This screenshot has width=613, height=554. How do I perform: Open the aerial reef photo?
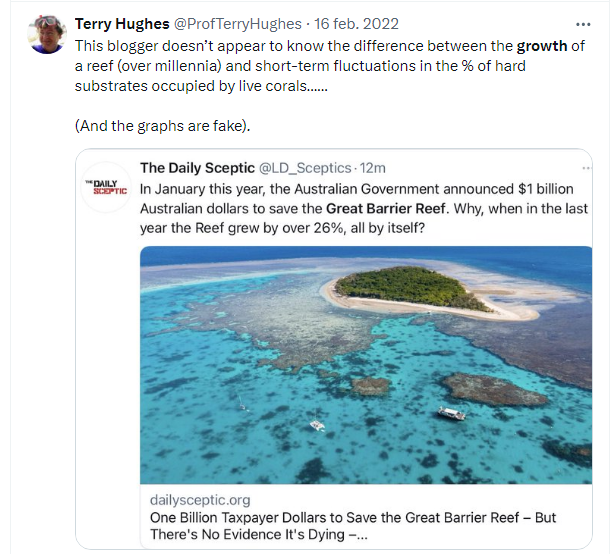365,365
